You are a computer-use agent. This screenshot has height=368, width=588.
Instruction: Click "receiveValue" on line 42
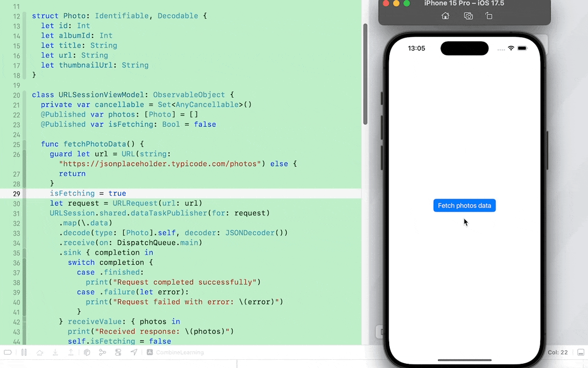click(x=95, y=321)
